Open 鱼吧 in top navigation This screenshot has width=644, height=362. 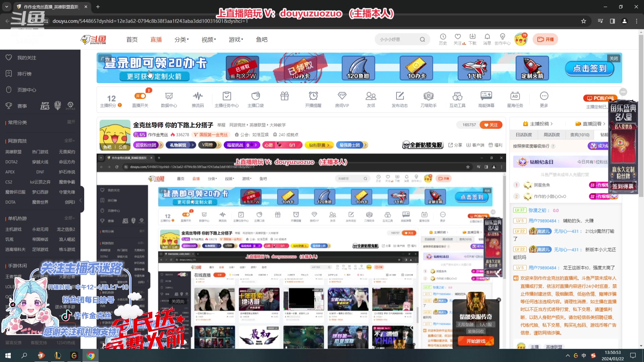coord(262,40)
